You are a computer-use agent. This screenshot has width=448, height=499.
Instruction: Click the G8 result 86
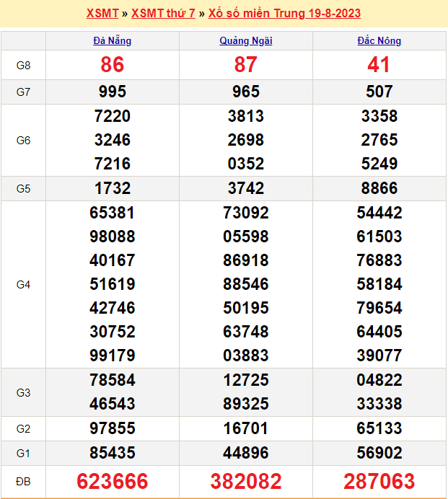click(x=113, y=66)
